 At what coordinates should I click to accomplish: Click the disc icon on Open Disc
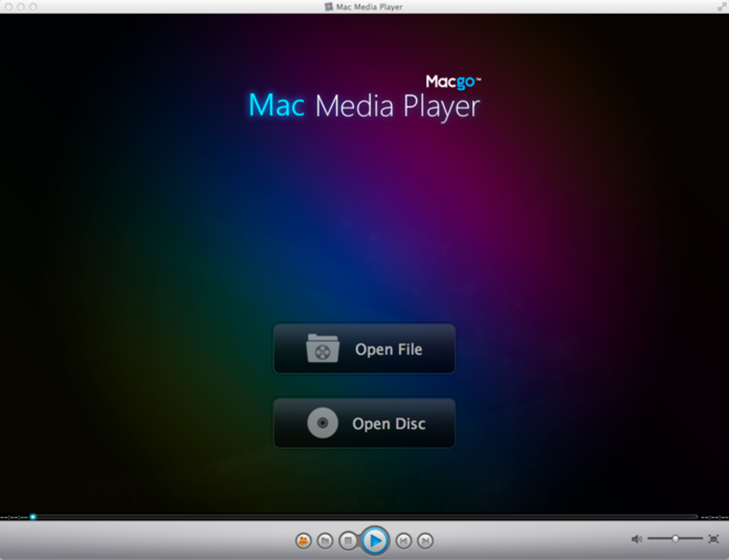pyautogui.click(x=322, y=423)
